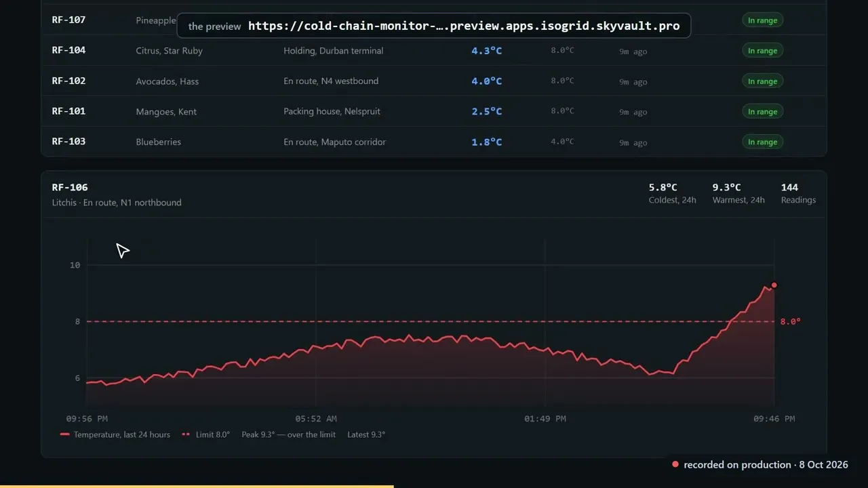Click 'Packing house, Nelspruit' location

(x=332, y=112)
